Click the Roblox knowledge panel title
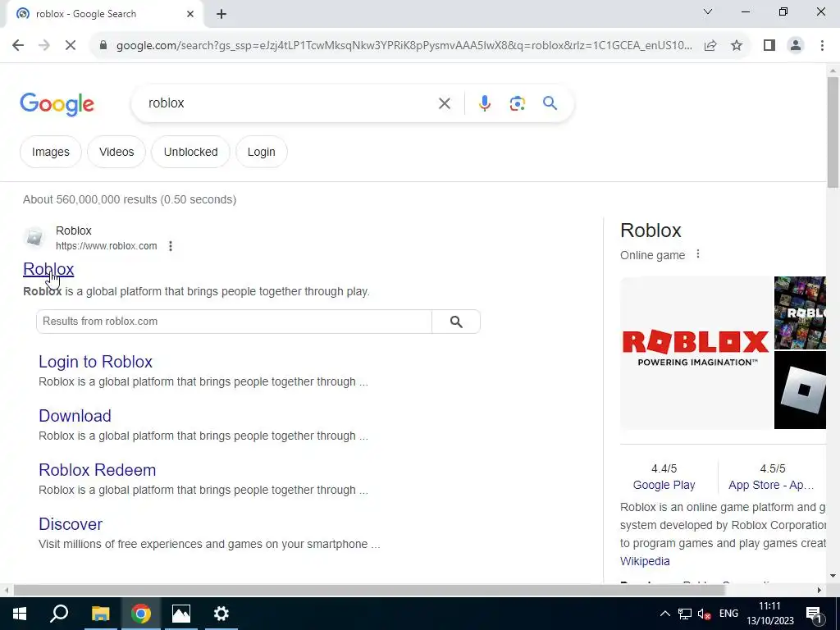 point(651,231)
